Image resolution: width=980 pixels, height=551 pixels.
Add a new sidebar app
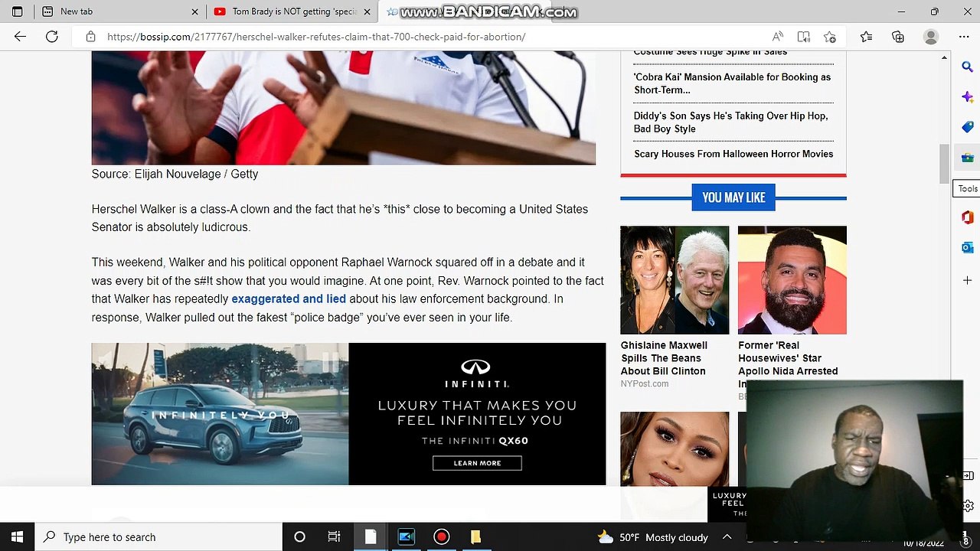click(967, 281)
